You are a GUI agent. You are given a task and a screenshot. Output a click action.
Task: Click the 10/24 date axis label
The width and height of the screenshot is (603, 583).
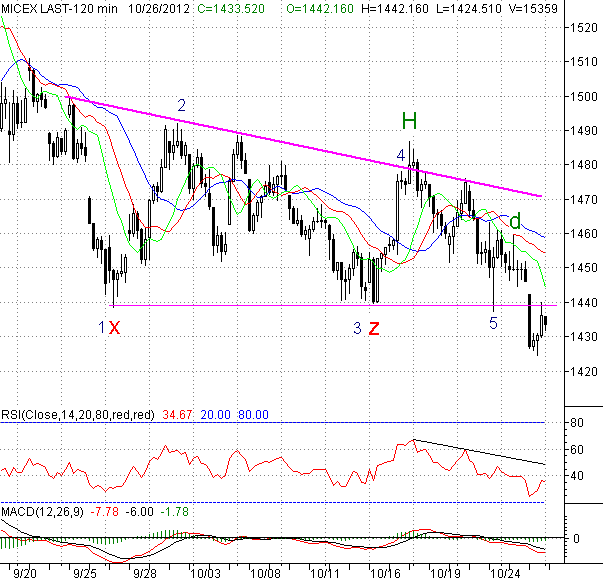point(505,574)
